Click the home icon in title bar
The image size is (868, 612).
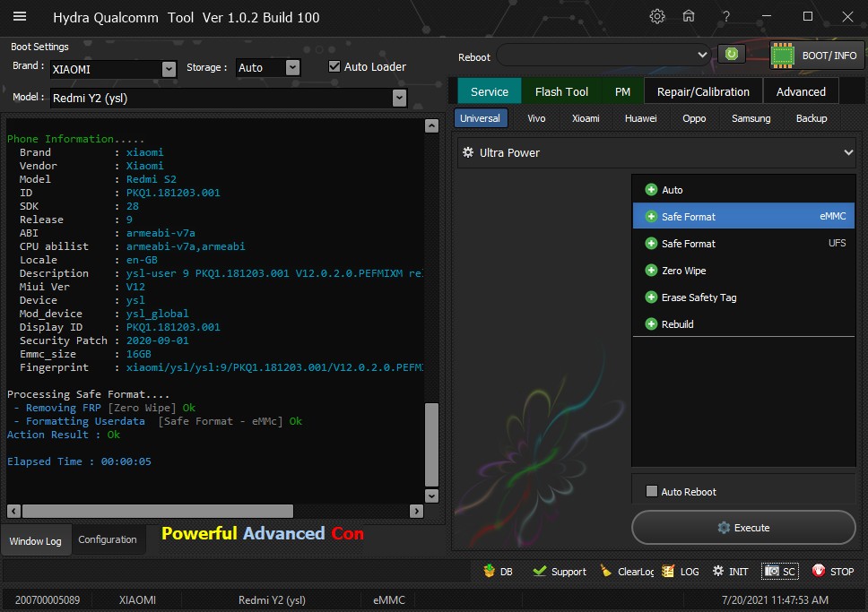688,17
